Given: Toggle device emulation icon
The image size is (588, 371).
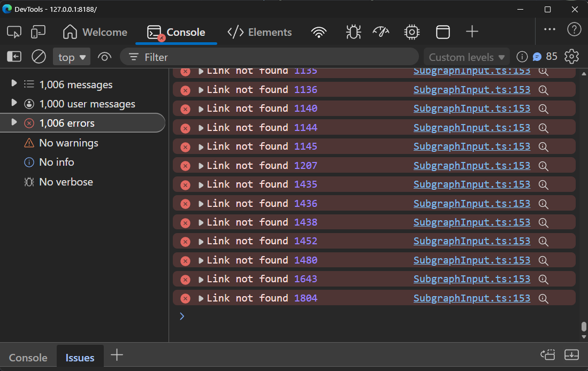Looking at the screenshot, I should tap(39, 32).
